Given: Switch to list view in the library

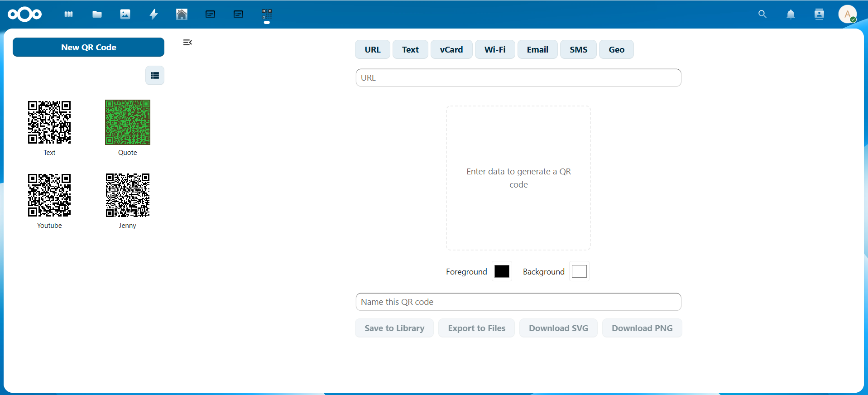Looking at the screenshot, I should 155,76.
